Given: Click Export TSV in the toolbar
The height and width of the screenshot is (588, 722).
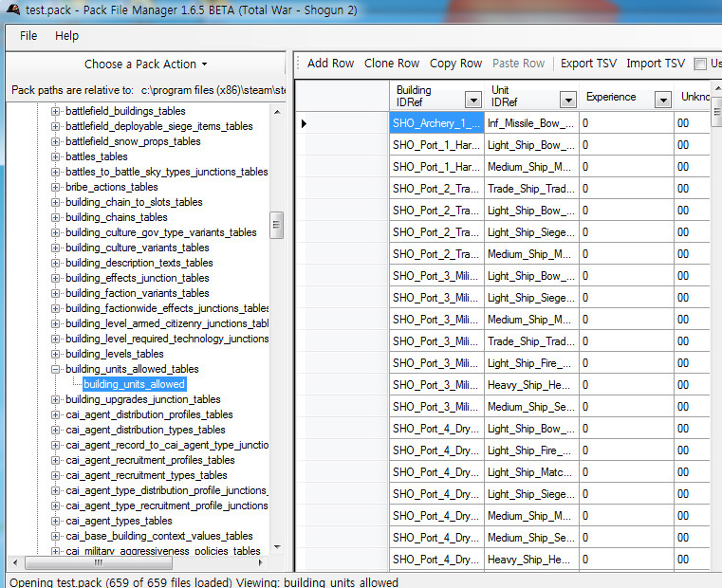Looking at the screenshot, I should 588,64.
